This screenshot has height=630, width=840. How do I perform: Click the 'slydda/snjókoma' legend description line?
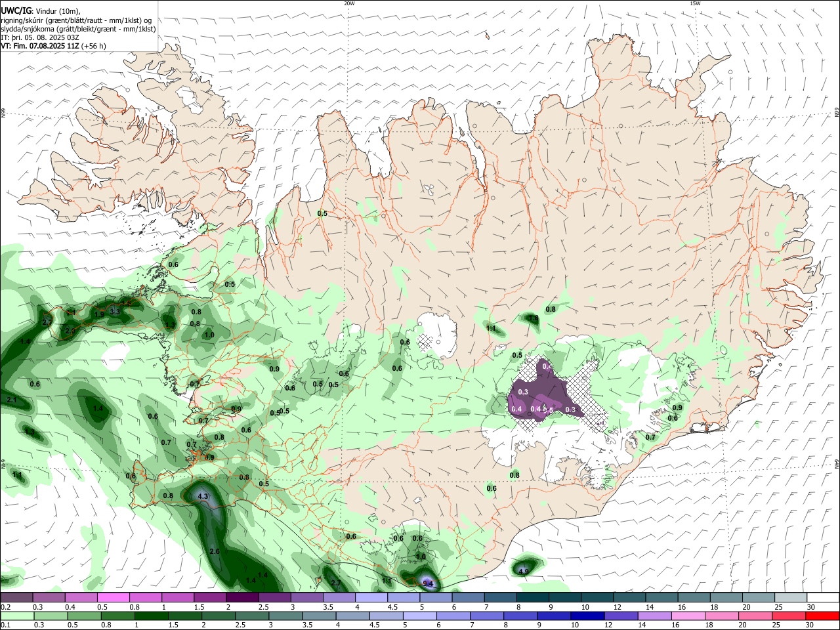[x=78, y=29]
